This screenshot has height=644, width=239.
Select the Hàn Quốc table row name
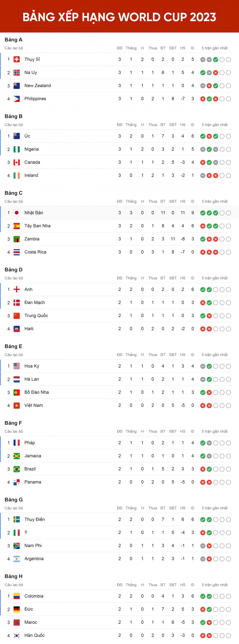pyautogui.click(x=34, y=635)
